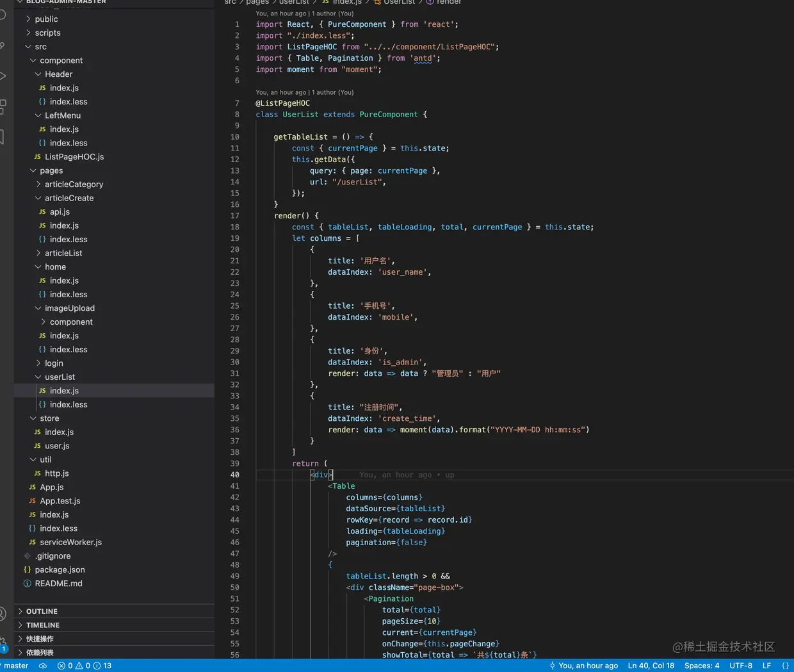Click the Ln 40, Col 18 status item
Viewport: 794px width, 672px height.
651,666
